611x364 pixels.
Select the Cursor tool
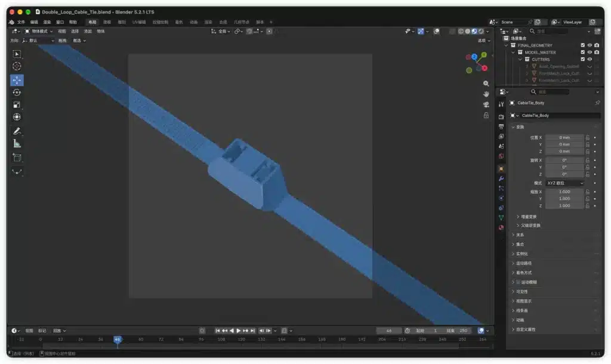17,66
